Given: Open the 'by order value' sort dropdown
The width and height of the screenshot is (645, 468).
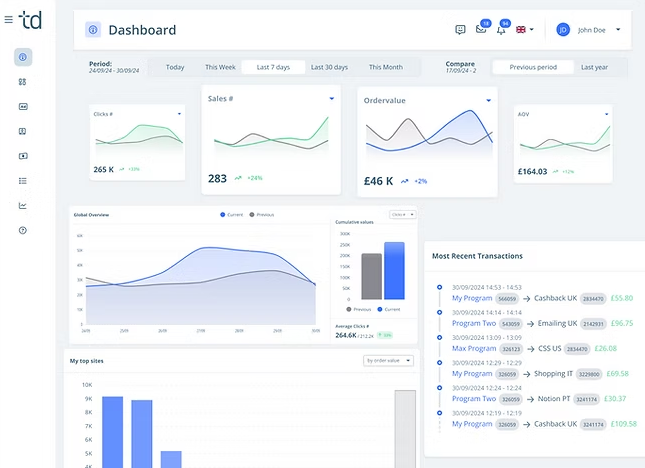Looking at the screenshot, I should coord(389,360).
